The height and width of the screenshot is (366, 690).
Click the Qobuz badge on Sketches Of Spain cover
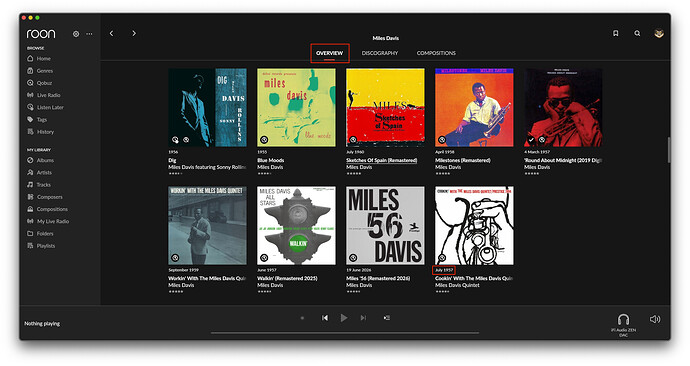pyautogui.click(x=353, y=140)
